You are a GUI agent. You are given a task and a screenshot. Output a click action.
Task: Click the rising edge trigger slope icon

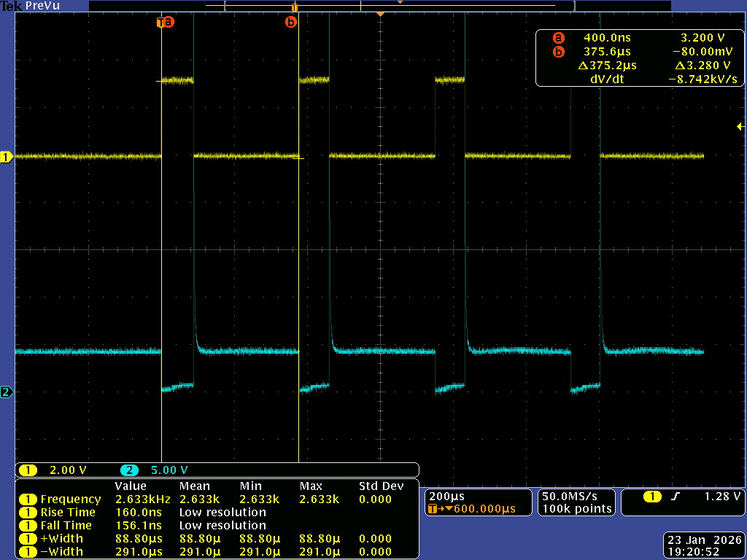click(x=676, y=497)
